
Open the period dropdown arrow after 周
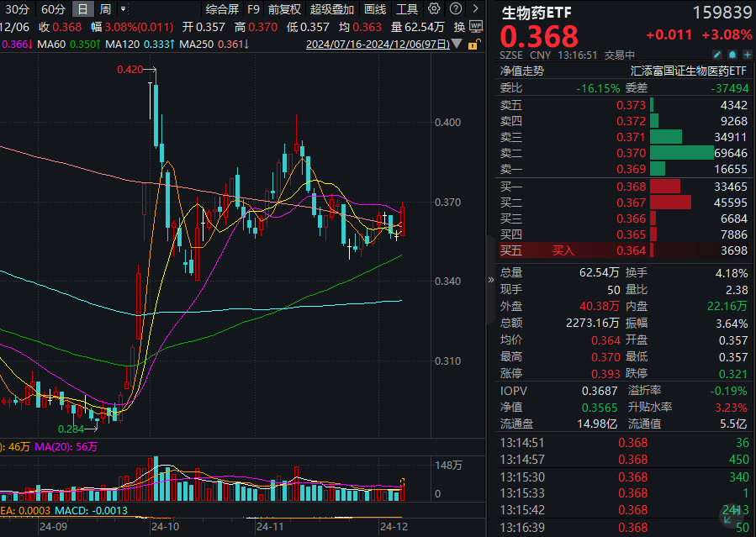click(x=124, y=8)
